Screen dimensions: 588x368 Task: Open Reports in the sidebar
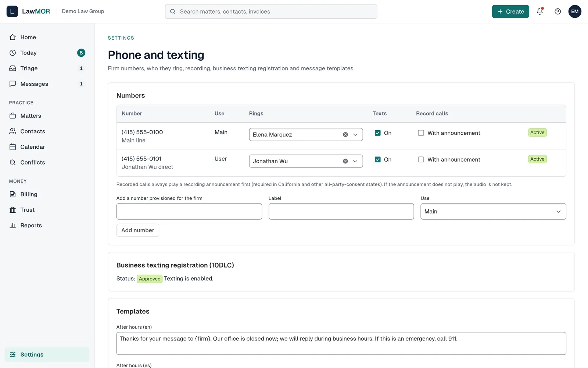[x=47, y=225]
